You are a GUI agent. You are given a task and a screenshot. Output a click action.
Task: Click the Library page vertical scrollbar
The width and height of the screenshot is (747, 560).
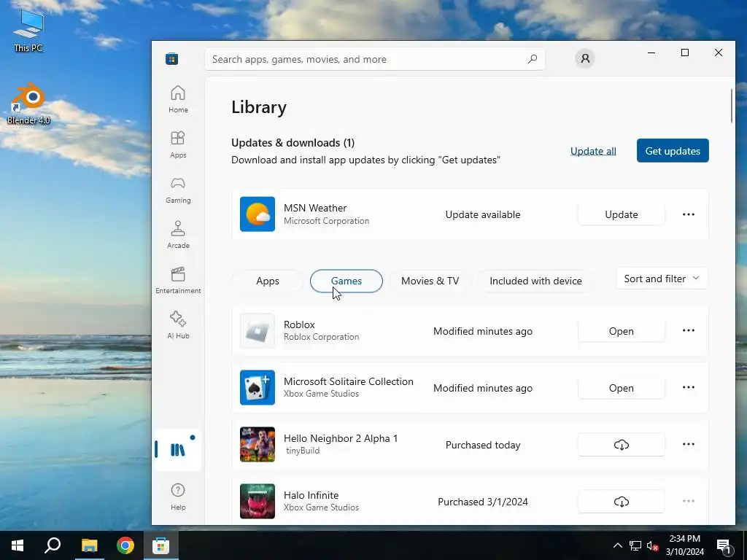click(x=732, y=106)
